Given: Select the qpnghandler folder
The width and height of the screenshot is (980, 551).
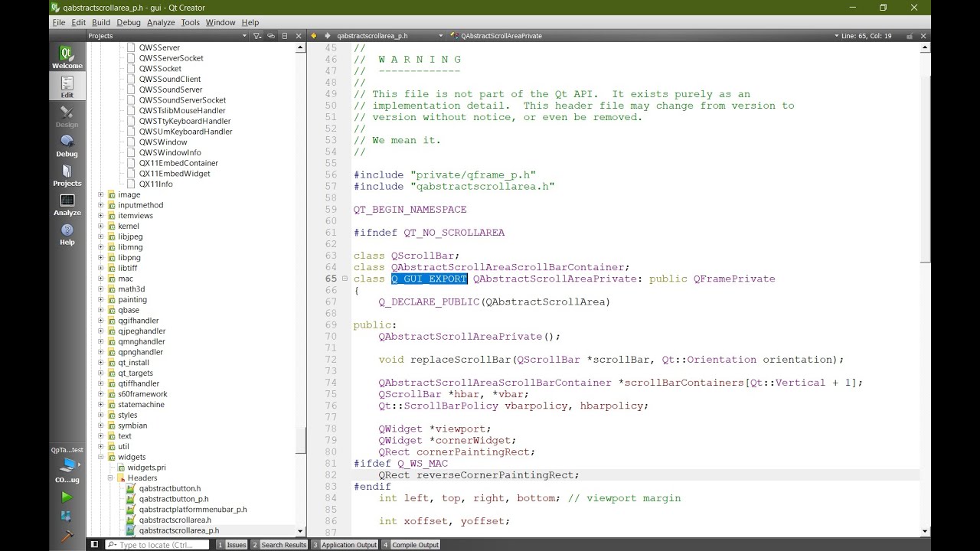Looking at the screenshot, I should [140, 352].
